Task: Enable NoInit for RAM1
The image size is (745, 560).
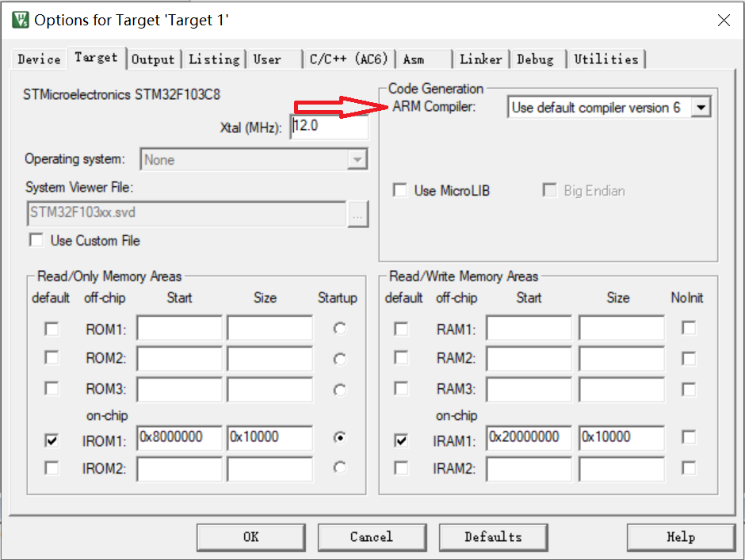Action: 689,328
